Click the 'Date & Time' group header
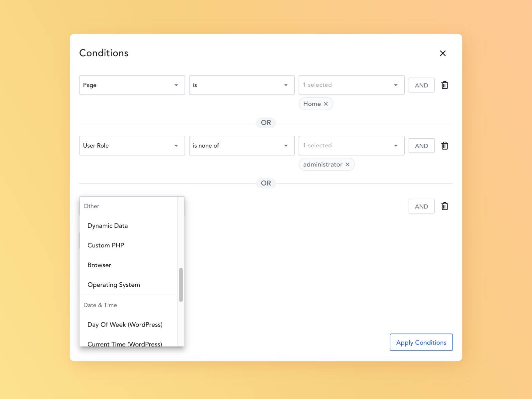The width and height of the screenshot is (532, 399). click(x=100, y=305)
